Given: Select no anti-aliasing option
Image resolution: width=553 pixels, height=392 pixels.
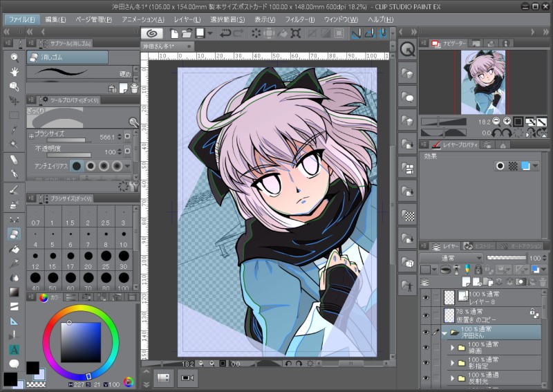Looking at the screenshot, I should tap(77, 166).
